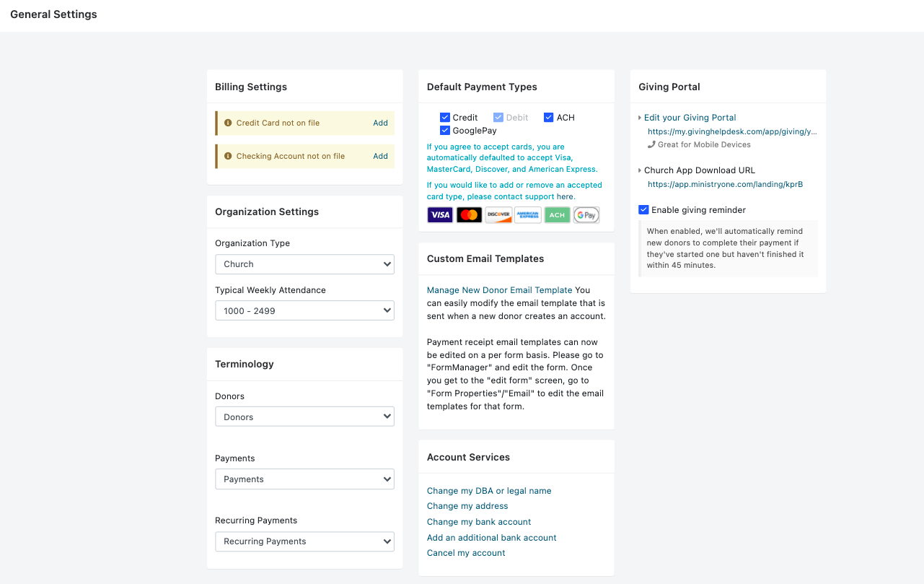Click the Great for Mobile Devices text
Screen dimensions: 924x584
click(x=704, y=144)
